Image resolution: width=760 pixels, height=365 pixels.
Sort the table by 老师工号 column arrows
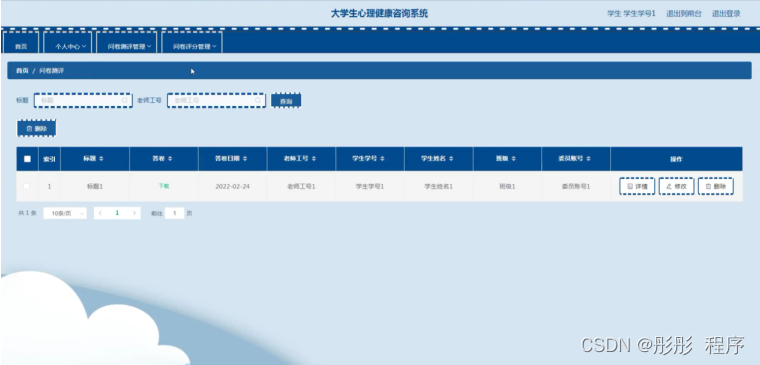[314, 159]
